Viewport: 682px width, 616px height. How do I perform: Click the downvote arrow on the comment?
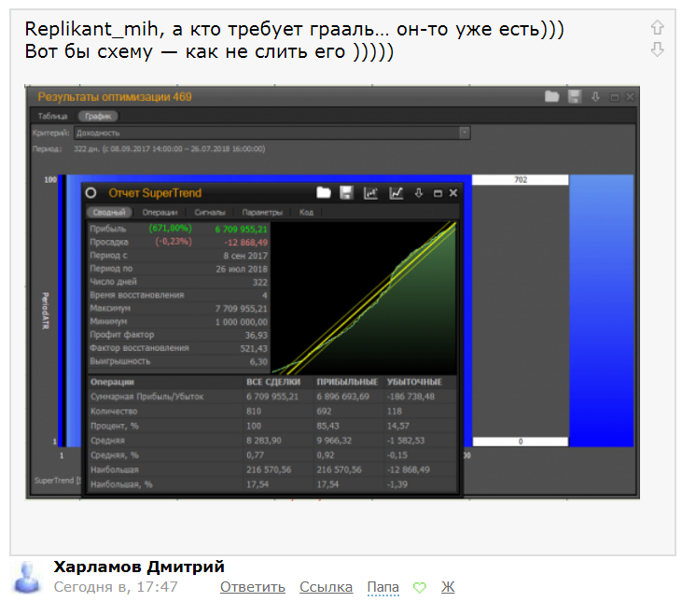[657, 49]
